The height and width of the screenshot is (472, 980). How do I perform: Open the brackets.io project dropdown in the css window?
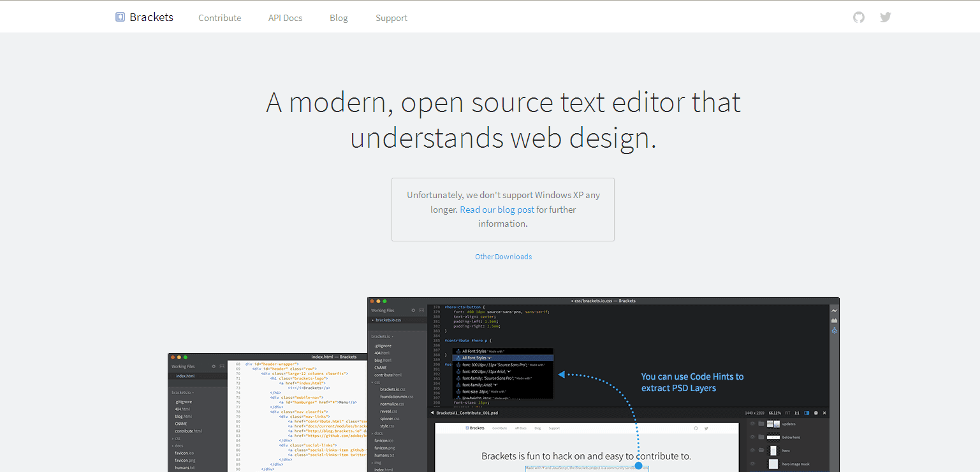(x=383, y=336)
